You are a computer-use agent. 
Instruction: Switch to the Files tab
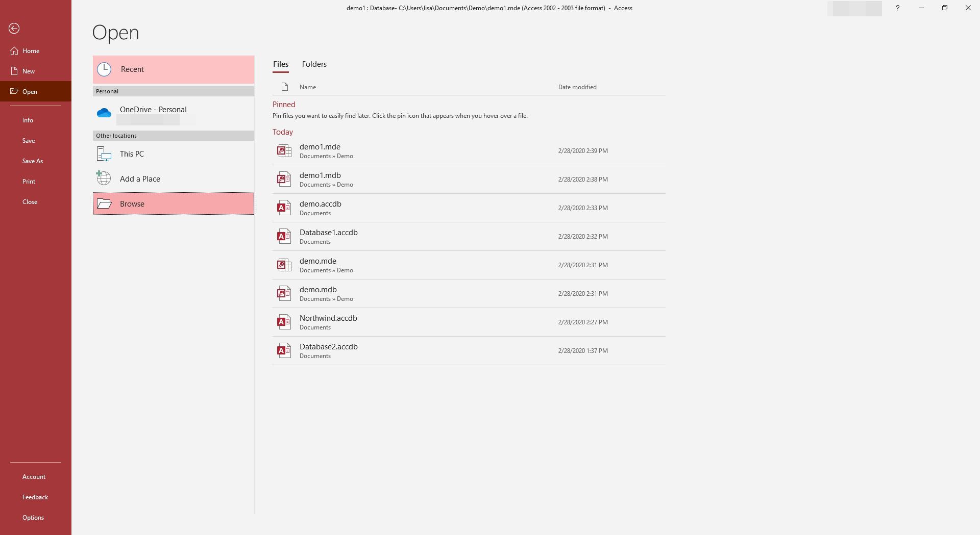[x=281, y=64]
